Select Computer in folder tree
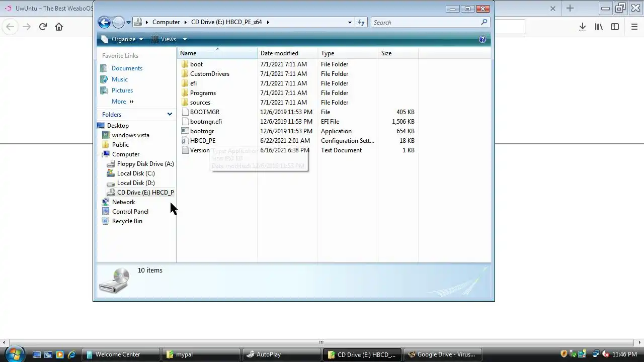 126,154
